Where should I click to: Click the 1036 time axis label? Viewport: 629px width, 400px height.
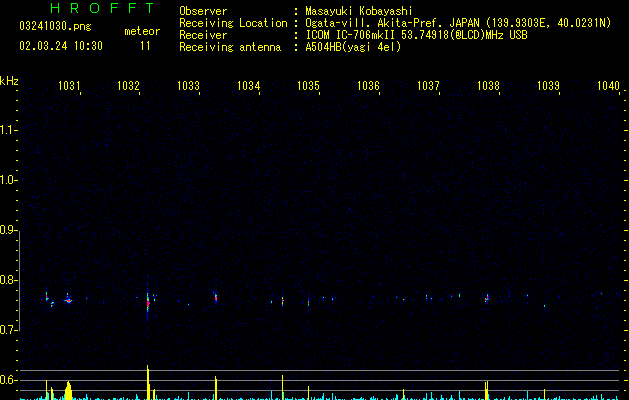[368, 85]
